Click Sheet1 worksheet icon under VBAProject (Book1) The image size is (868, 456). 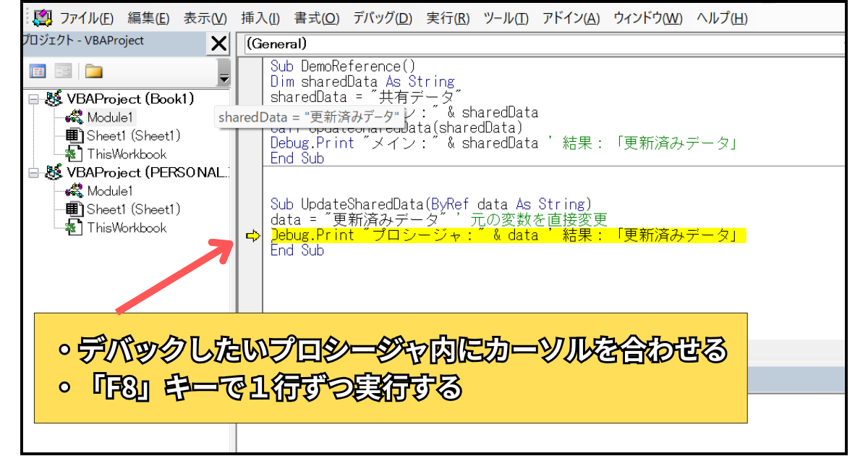tap(75, 136)
